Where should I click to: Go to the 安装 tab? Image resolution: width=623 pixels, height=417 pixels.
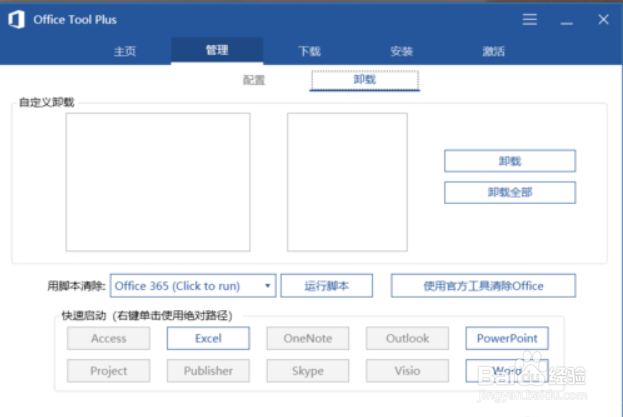(x=401, y=51)
